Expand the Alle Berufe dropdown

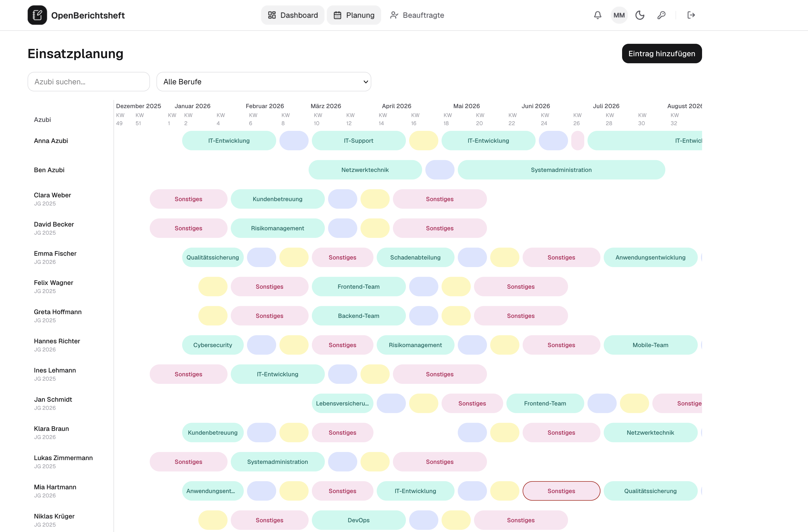pyautogui.click(x=264, y=81)
